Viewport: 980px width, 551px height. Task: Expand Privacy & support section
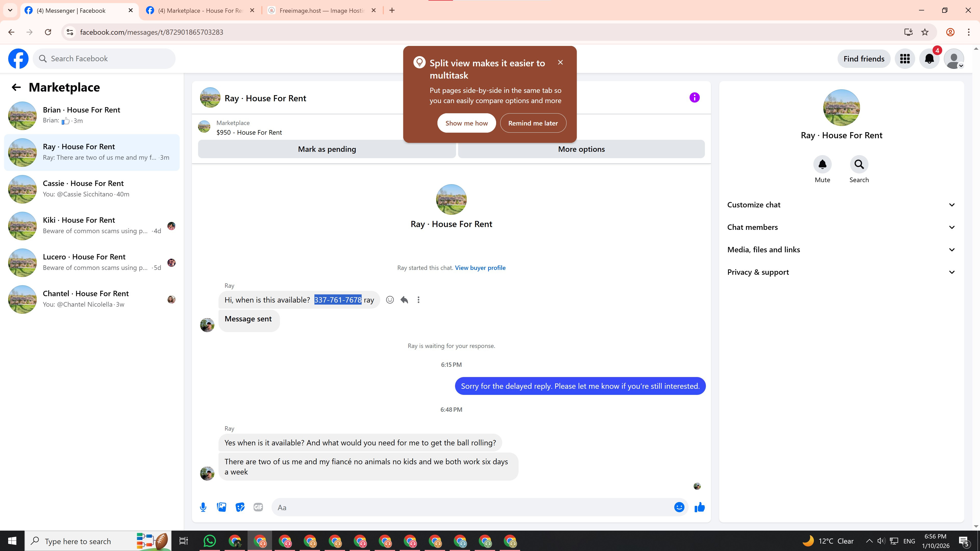tap(841, 272)
